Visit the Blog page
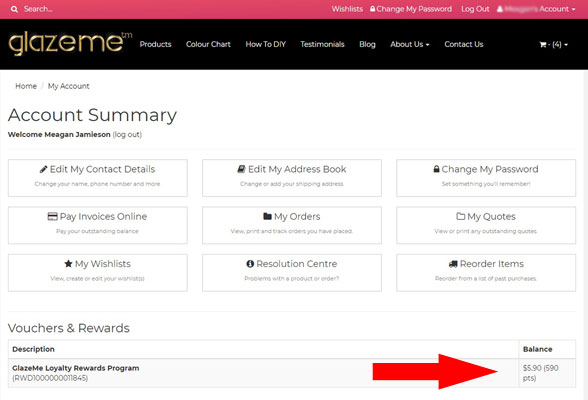The image size is (588, 400). click(x=367, y=44)
